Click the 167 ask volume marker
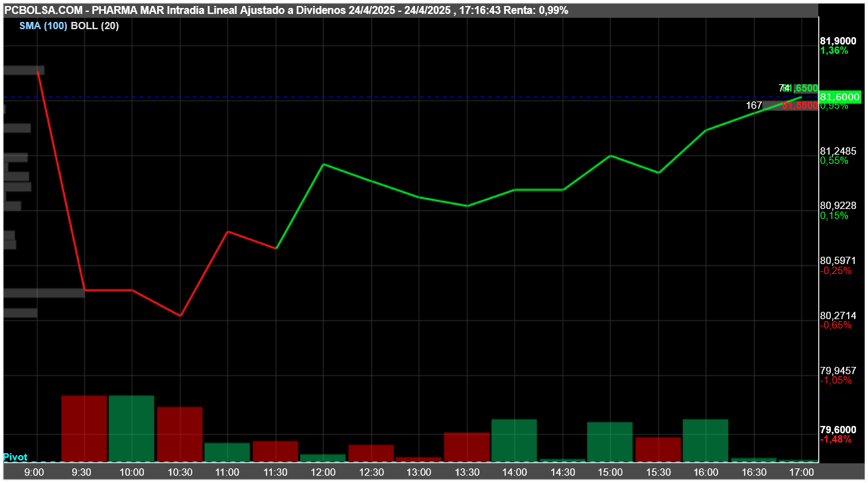The height and width of the screenshot is (483, 868). tap(754, 105)
